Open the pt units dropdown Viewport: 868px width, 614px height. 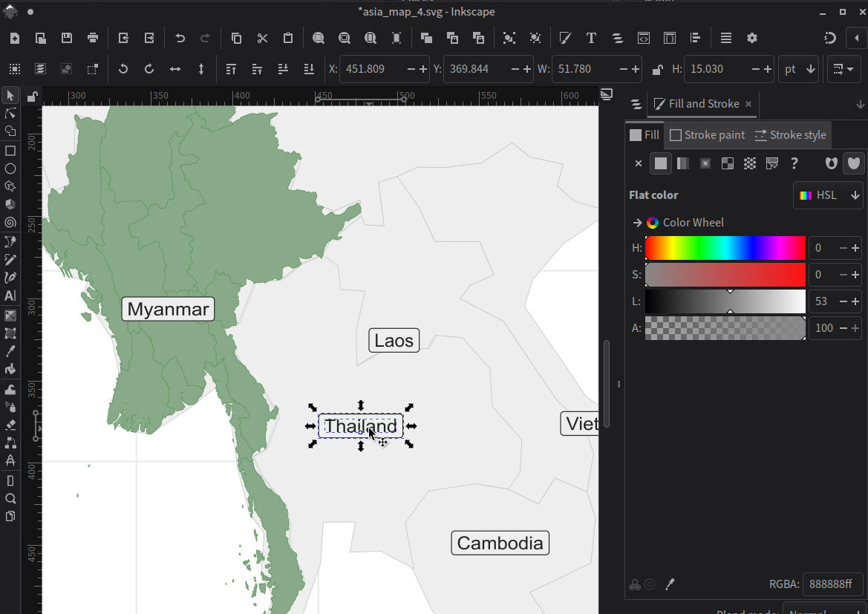click(x=798, y=68)
